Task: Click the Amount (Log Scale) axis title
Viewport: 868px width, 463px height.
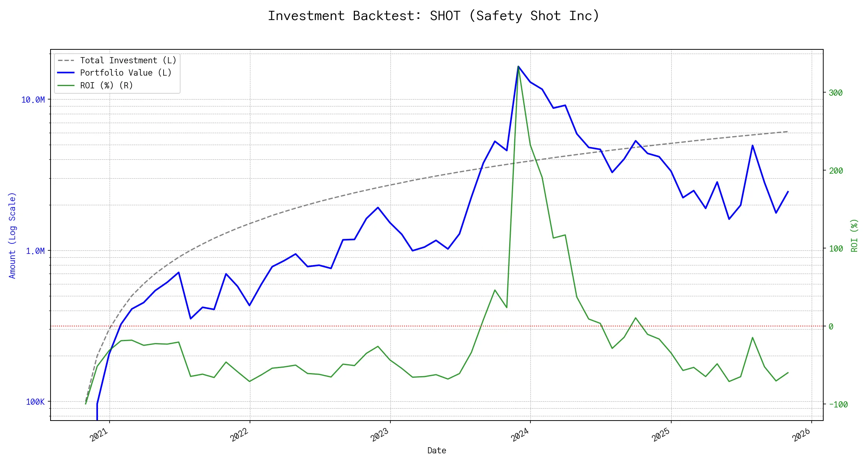Action: (x=12, y=235)
